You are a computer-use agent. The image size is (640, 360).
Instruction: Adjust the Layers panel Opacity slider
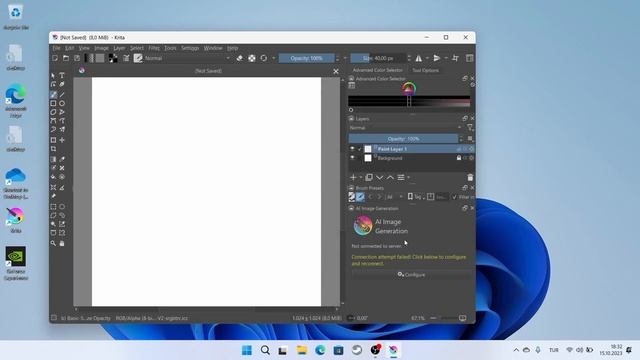[x=403, y=139]
